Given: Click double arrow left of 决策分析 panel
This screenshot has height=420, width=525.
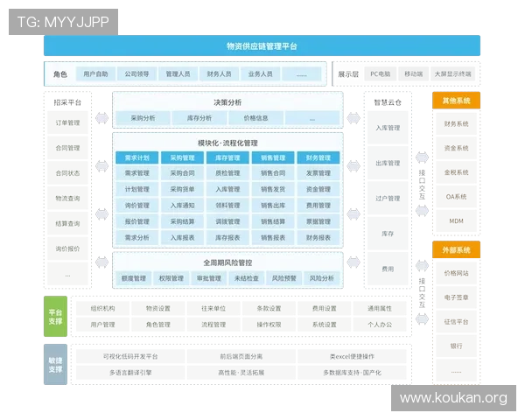Looking at the screenshot, I should pos(102,117).
